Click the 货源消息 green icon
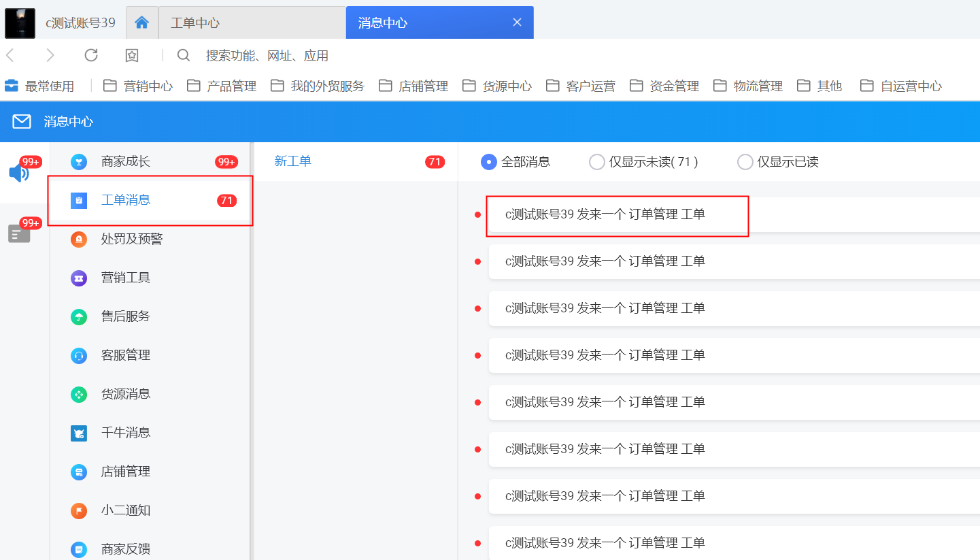 (x=79, y=395)
